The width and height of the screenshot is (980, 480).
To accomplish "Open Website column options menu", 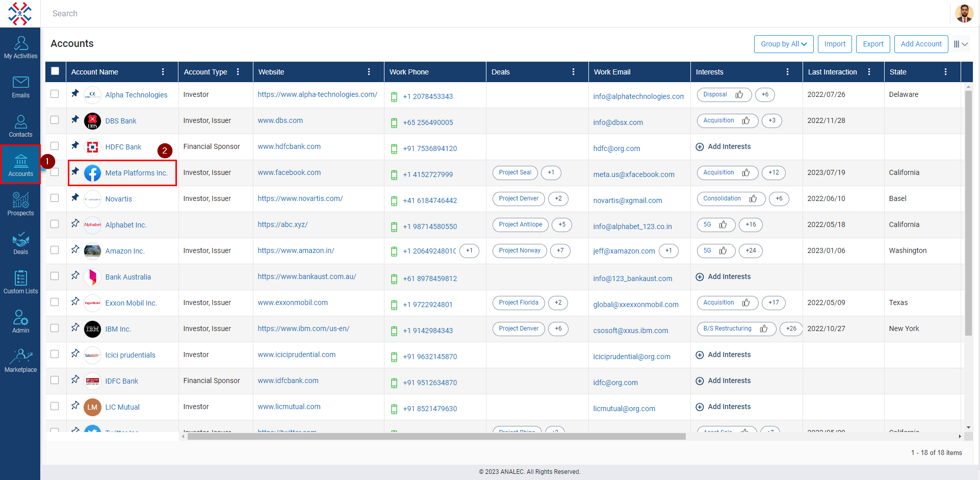I will (369, 72).
